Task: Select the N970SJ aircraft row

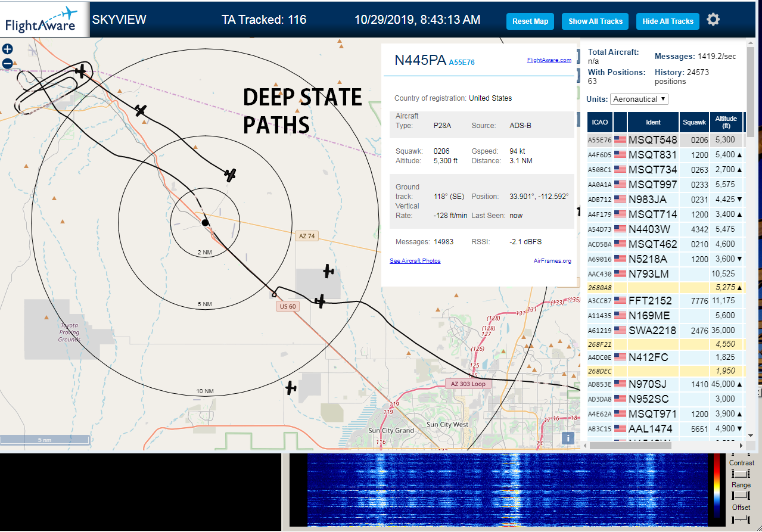Action: [x=665, y=384]
